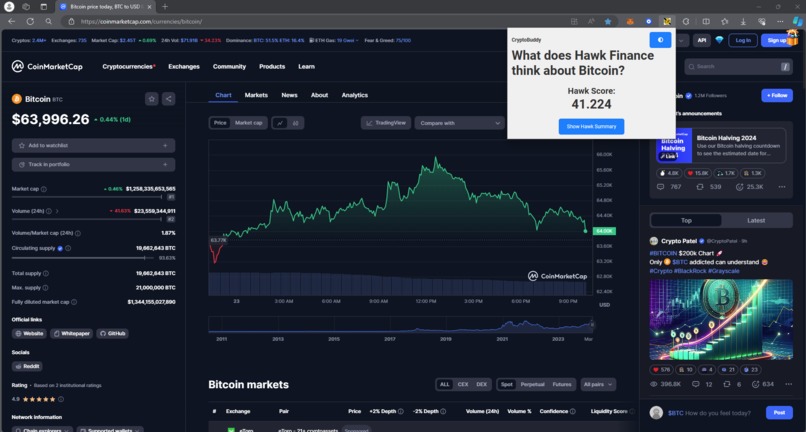Image resolution: width=806 pixels, height=432 pixels.
Task: Switch to line chart icon
Action: (x=280, y=123)
